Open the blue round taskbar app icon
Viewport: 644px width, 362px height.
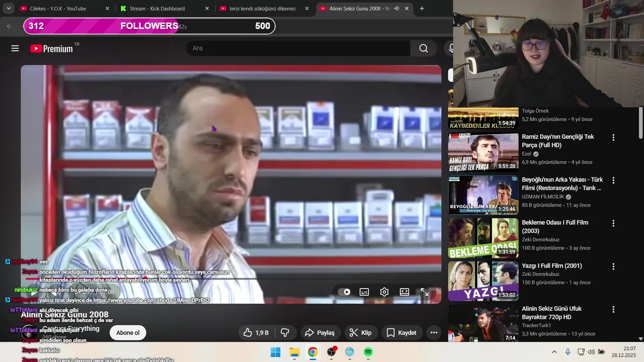point(350,352)
